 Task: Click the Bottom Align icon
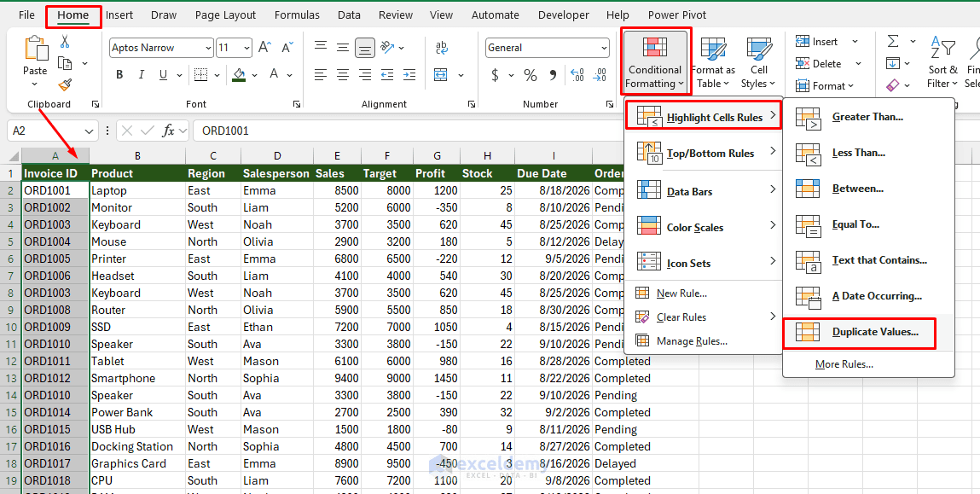pyautogui.click(x=365, y=48)
